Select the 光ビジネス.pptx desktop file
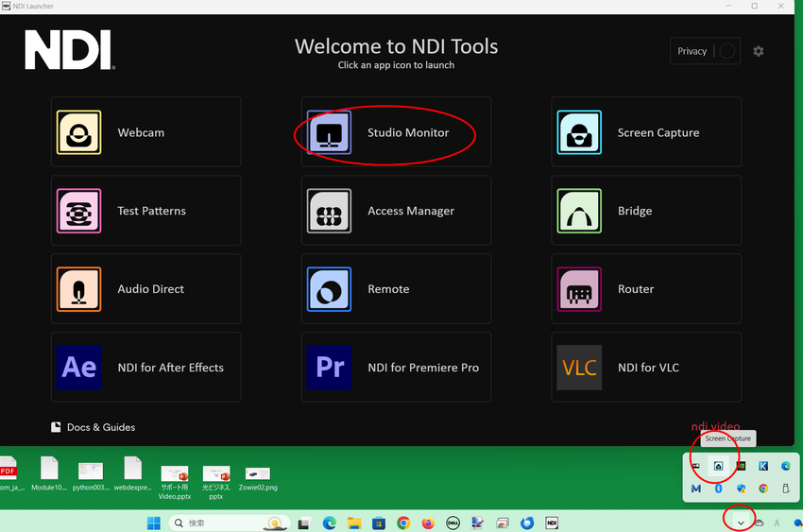 tap(216, 482)
